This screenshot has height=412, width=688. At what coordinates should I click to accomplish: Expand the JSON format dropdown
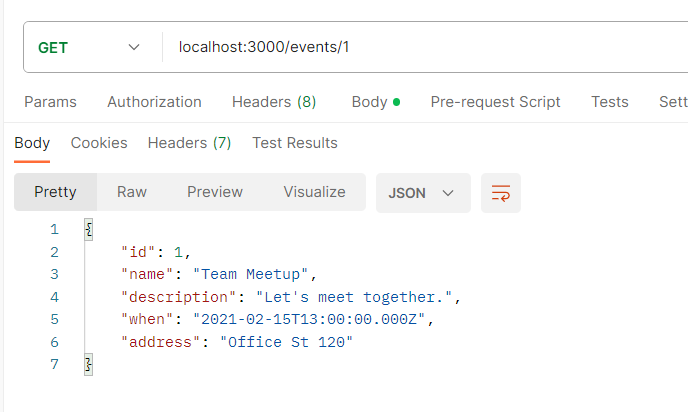point(422,193)
